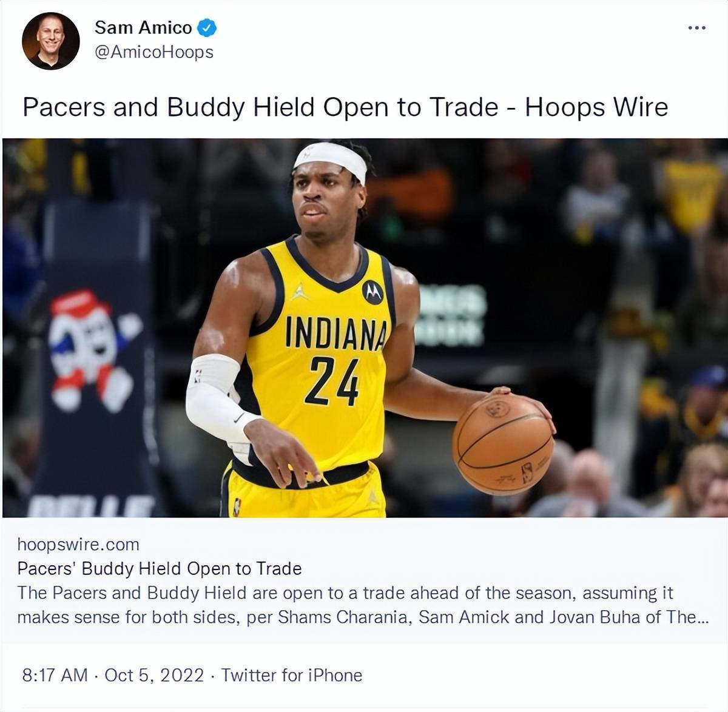Click the player's white headband in photo
This screenshot has width=728, height=712.
pyautogui.click(x=331, y=159)
